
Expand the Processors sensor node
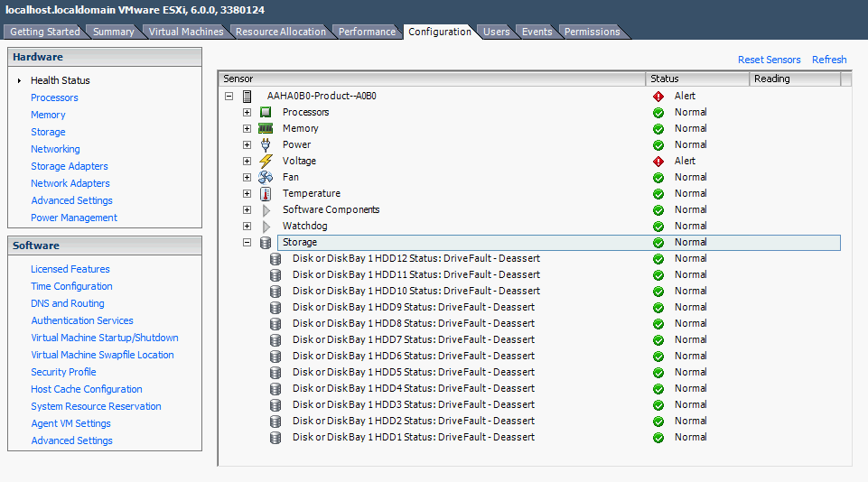click(x=247, y=112)
